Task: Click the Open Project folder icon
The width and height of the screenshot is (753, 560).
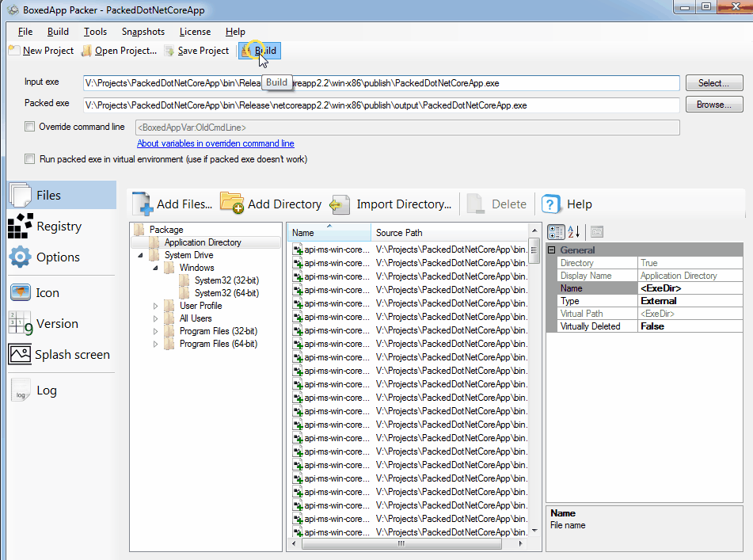Action: point(86,51)
